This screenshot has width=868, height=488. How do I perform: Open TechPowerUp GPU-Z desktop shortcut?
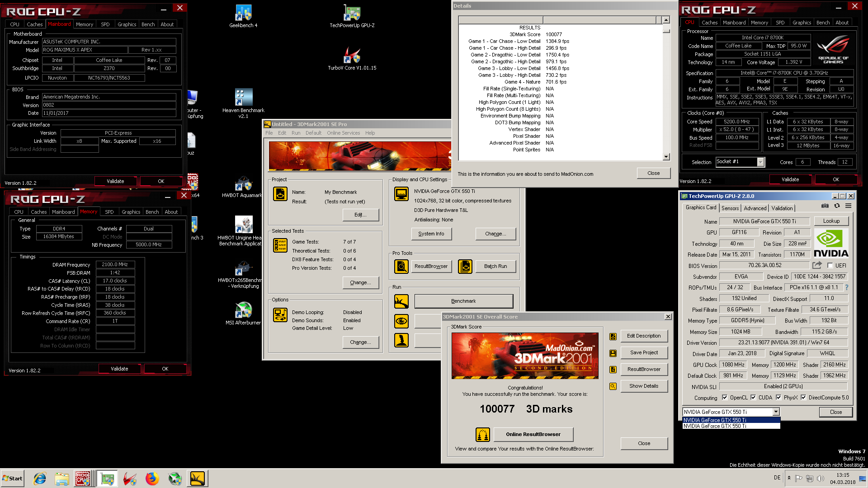pos(352,16)
